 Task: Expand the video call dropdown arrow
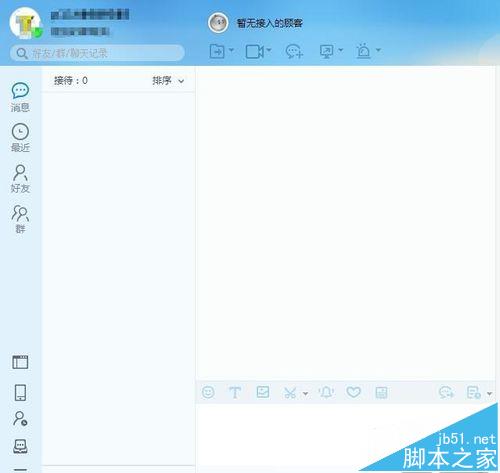(269, 50)
